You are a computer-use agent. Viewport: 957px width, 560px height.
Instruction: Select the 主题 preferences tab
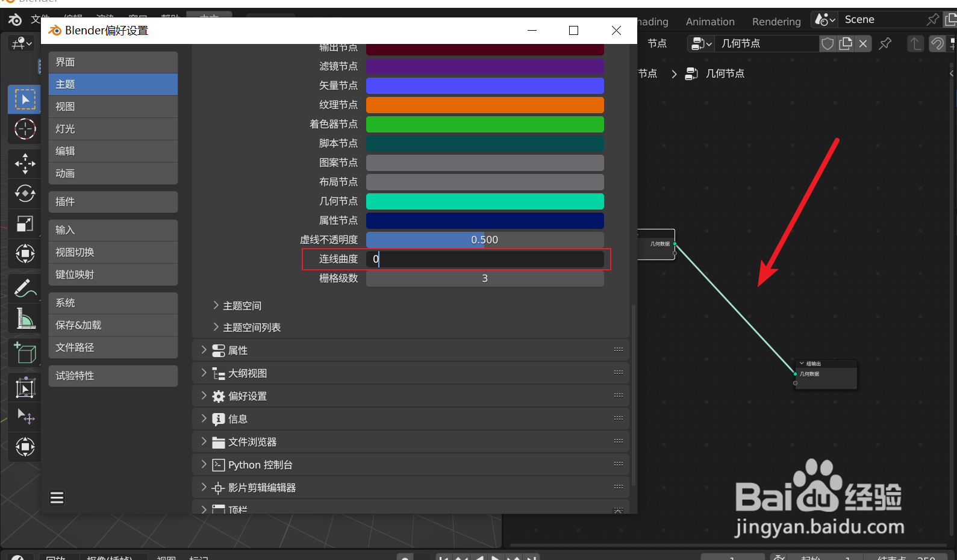[x=113, y=84]
